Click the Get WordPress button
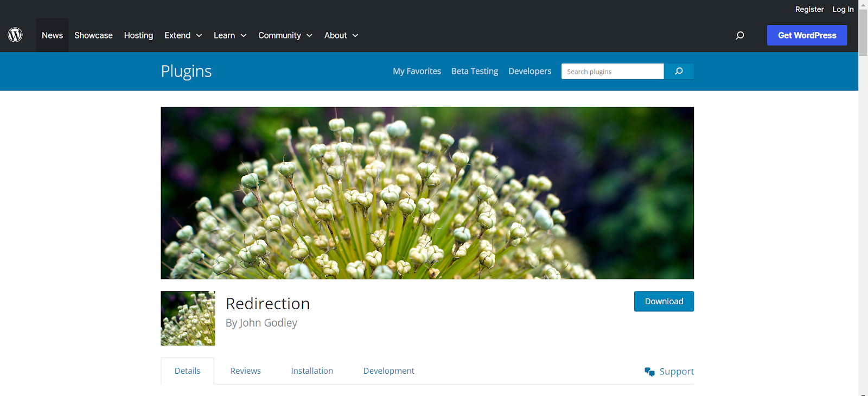The height and width of the screenshot is (396, 868). (x=807, y=35)
